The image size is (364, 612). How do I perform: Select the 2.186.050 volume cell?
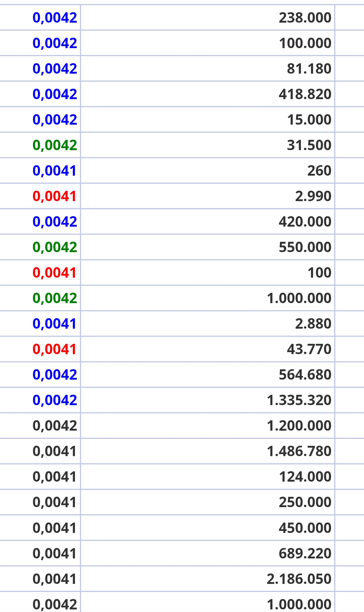pos(208,578)
